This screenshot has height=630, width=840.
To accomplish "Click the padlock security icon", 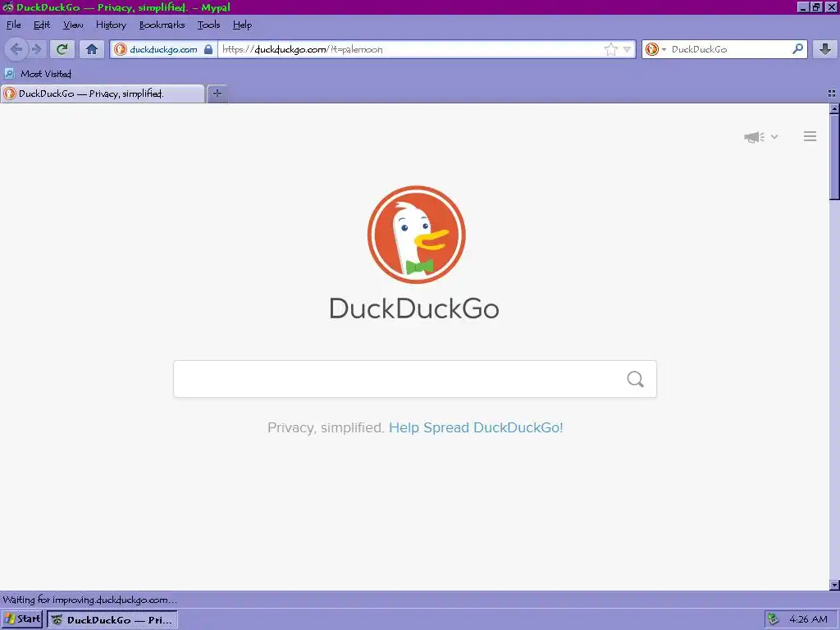I will click(208, 49).
